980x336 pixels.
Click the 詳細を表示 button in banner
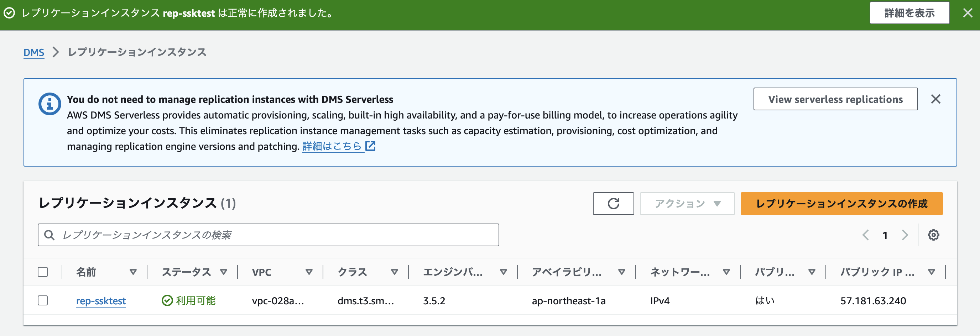[x=909, y=13]
